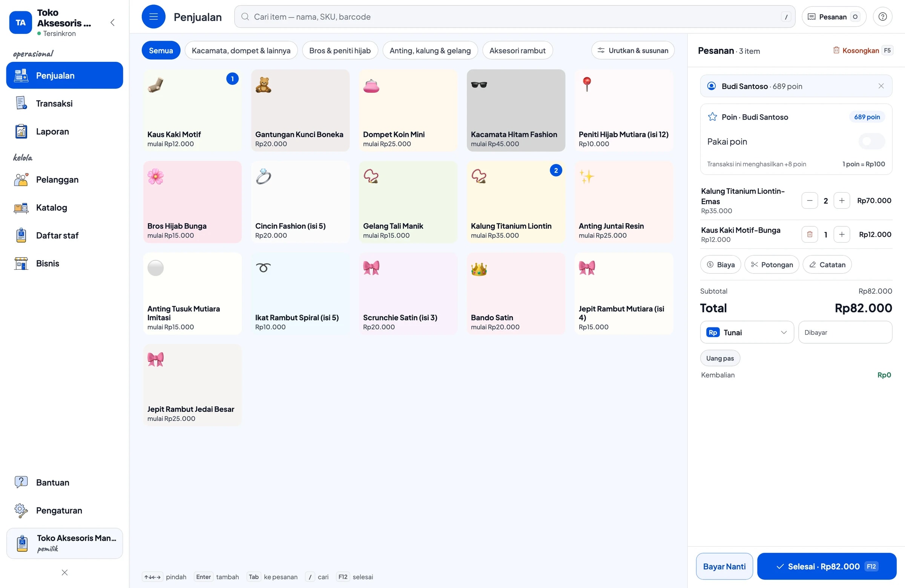The image size is (905, 588).
Task: Open Urutkan & susunan sort options
Action: pyautogui.click(x=633, y=51)
